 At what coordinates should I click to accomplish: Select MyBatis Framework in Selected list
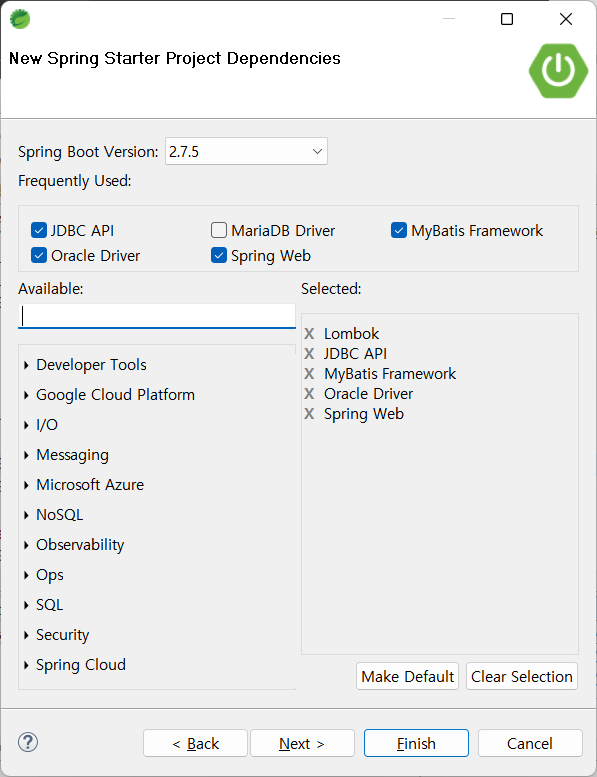(x=390, y=373)
